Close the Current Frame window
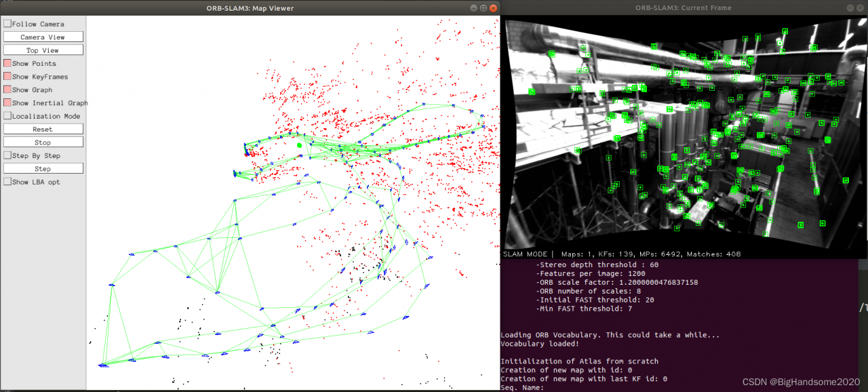Image resolution: width=868 pixels, height=392 pixels. pyautogui.click(x=861, y=7)
